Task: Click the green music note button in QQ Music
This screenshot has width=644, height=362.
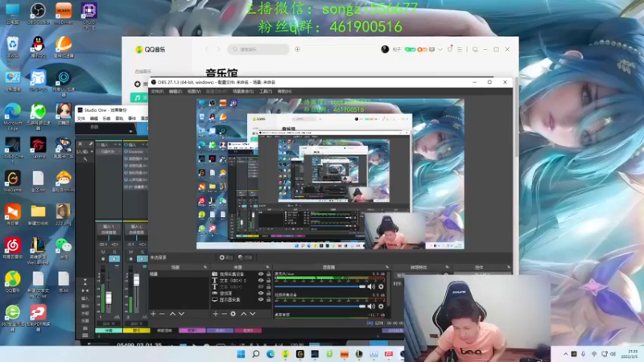Action: (138, 97)
